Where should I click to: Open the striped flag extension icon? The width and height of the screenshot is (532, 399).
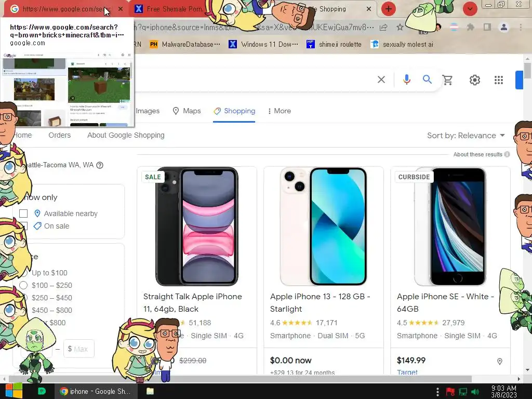click(x=454, y=28)
